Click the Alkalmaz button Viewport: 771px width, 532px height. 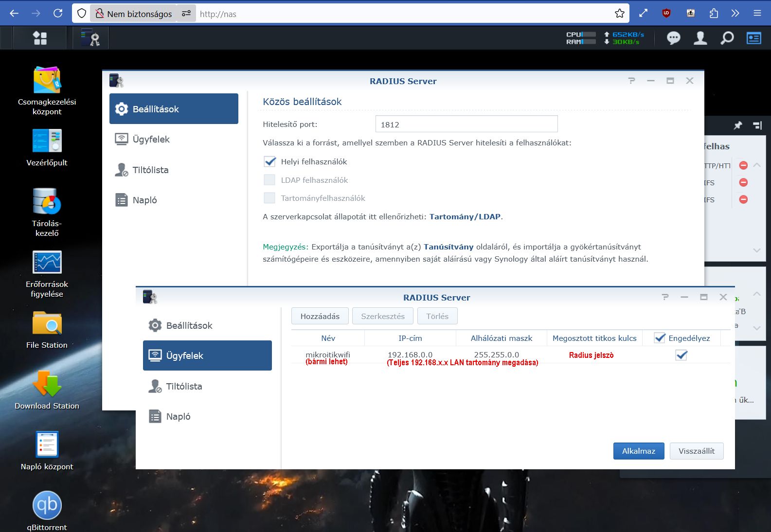pos(638,451)
